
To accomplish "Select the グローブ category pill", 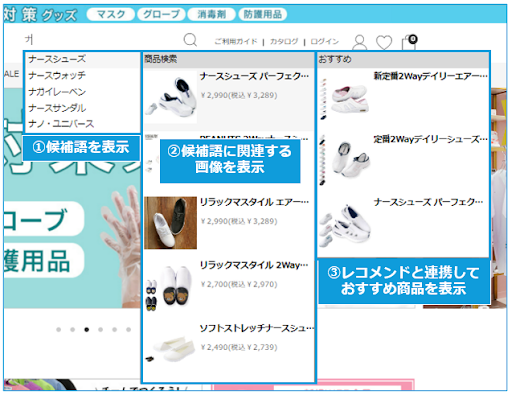I will (x=161, y=14).
